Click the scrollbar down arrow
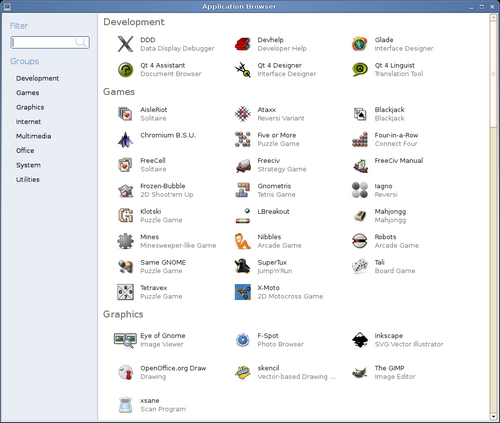The image size is (500, 423). [493, 417]
